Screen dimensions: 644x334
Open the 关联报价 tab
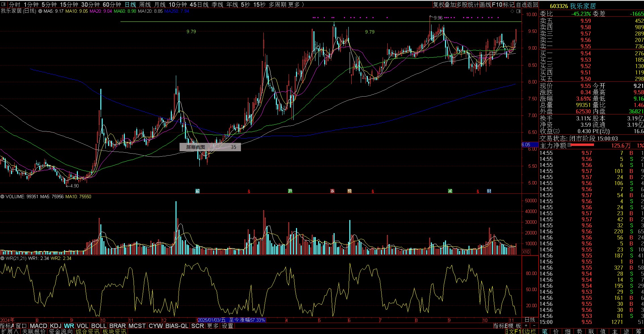[34, 331]
